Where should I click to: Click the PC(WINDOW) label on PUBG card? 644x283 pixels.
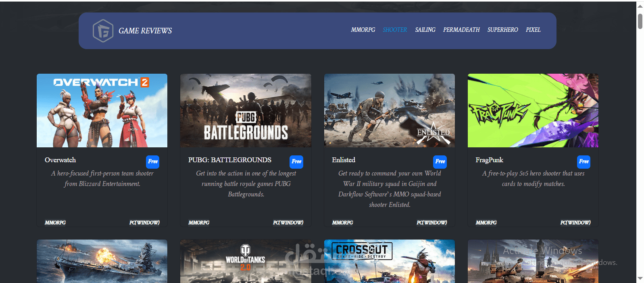pyautogui.click(x=288, y=223)
